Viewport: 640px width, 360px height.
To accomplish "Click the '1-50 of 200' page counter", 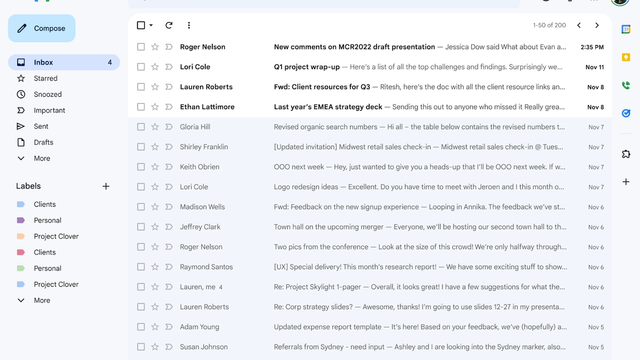I will pyautogui.click(x=549, y=25).
